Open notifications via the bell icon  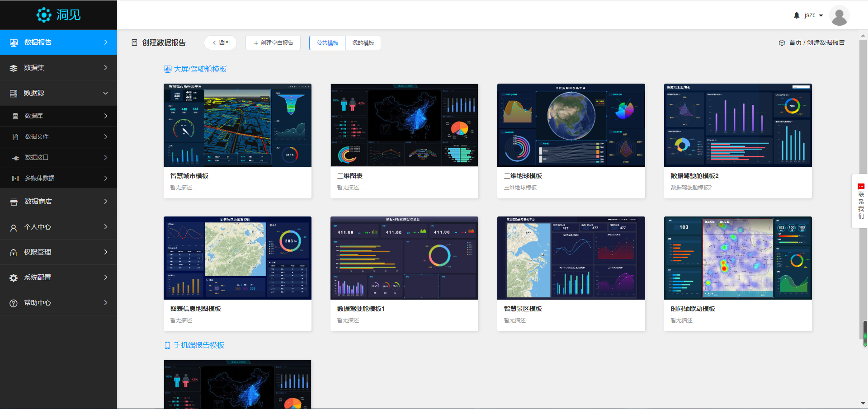[x=797, y=15]
